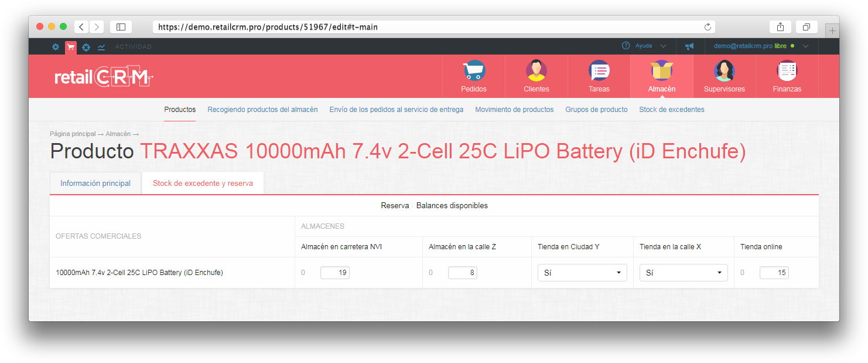This screenshot has height=363, width=868.
Task: Click the retailCRM logo
Action: point(104,77)
